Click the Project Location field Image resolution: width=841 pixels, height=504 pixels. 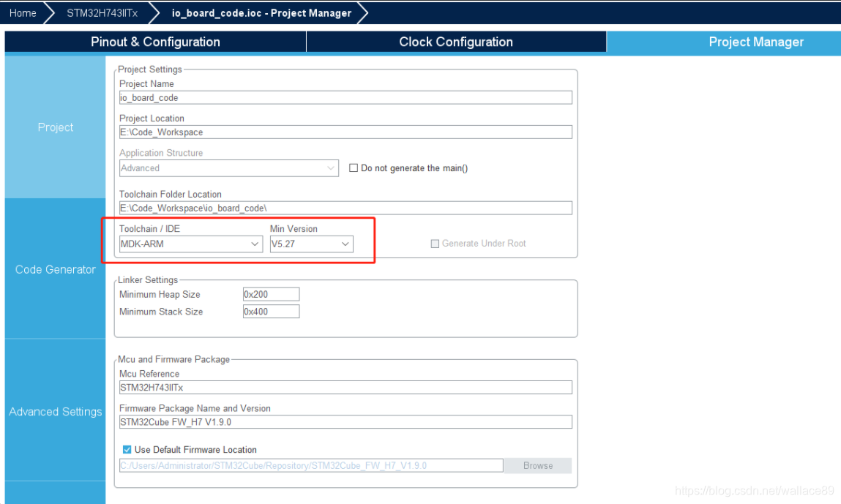pyautogui.click(x=345, y=132)
